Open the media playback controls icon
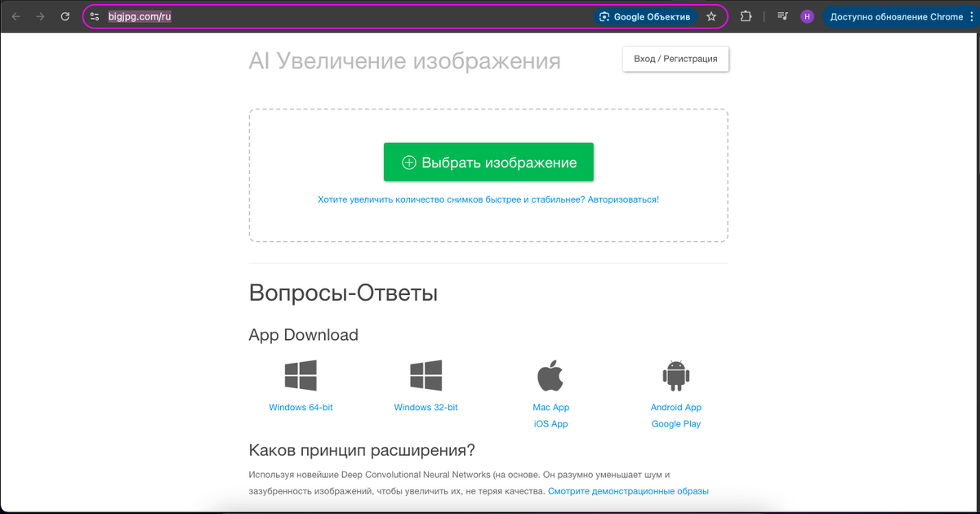This screenshot has width=980, height=514. (782, 16)
